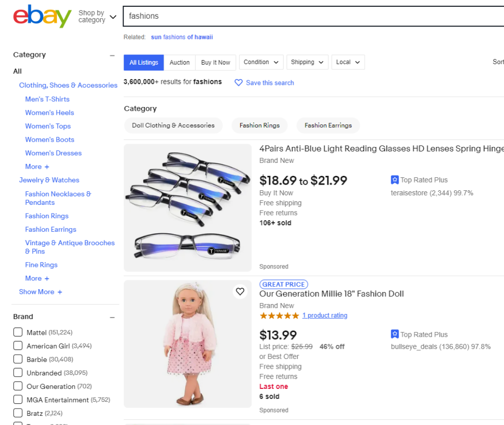Click the heart icon beside Save this search
Screen dimensions: 504x425
239,82
